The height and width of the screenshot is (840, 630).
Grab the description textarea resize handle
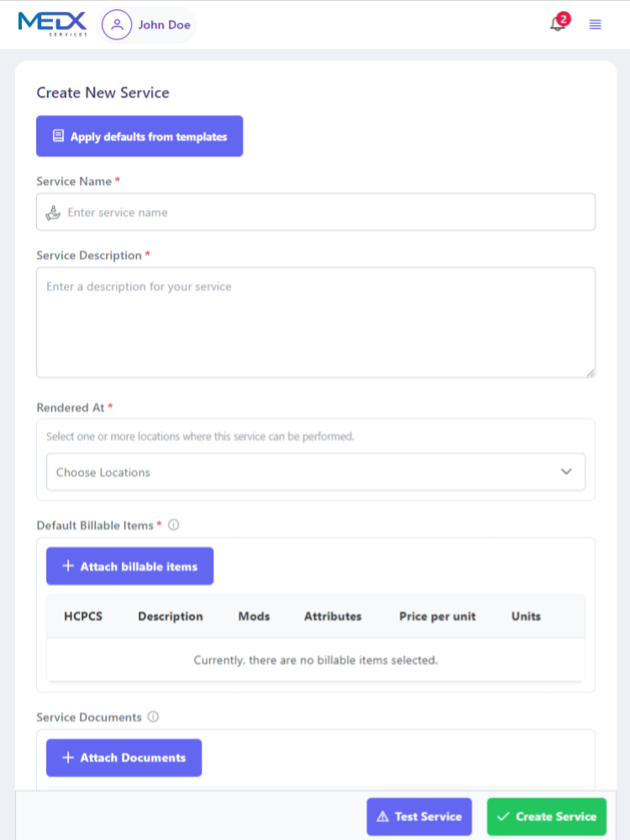tap(591, 372)
